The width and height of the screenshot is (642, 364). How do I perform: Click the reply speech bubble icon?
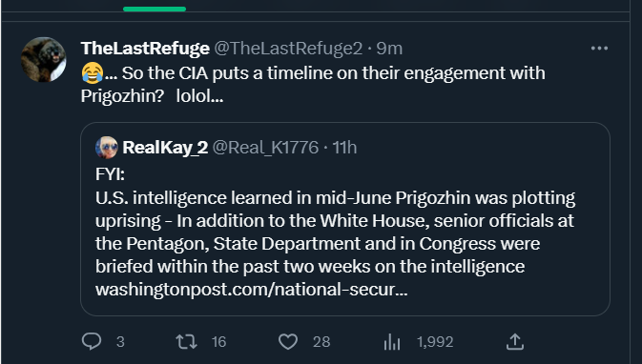coord(92,341)
